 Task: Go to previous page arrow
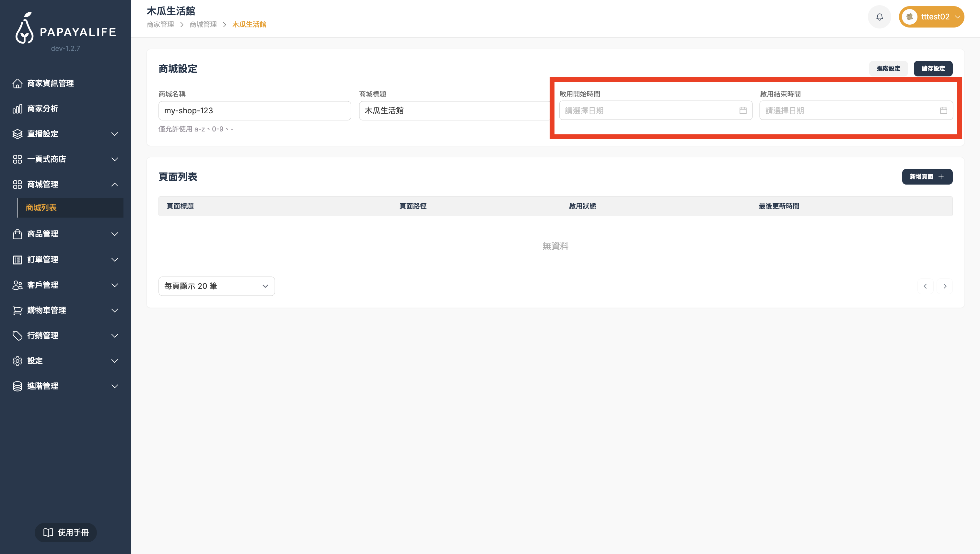coord(925,286)
